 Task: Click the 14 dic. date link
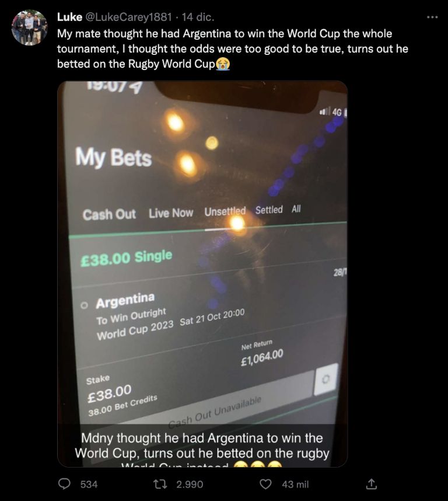coord(198,17)
